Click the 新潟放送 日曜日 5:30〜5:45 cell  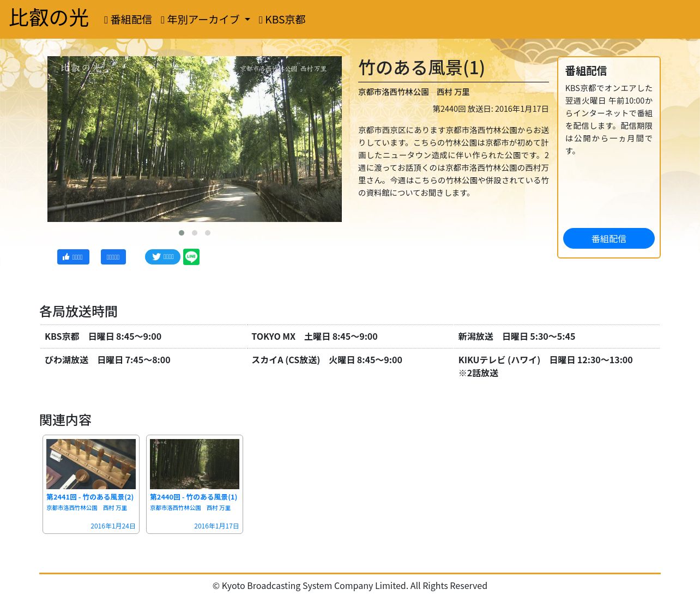[557, 336]
